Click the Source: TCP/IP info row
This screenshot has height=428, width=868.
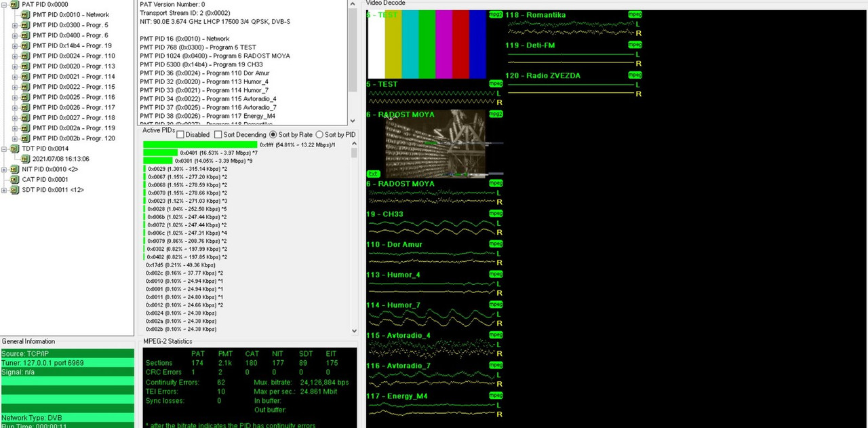tap(67, 353)
